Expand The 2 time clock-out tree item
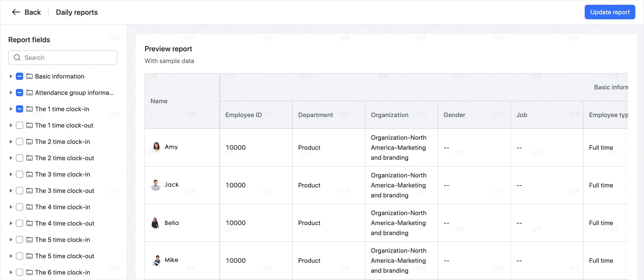The image size is (644, 280). [x=11, y=158]
